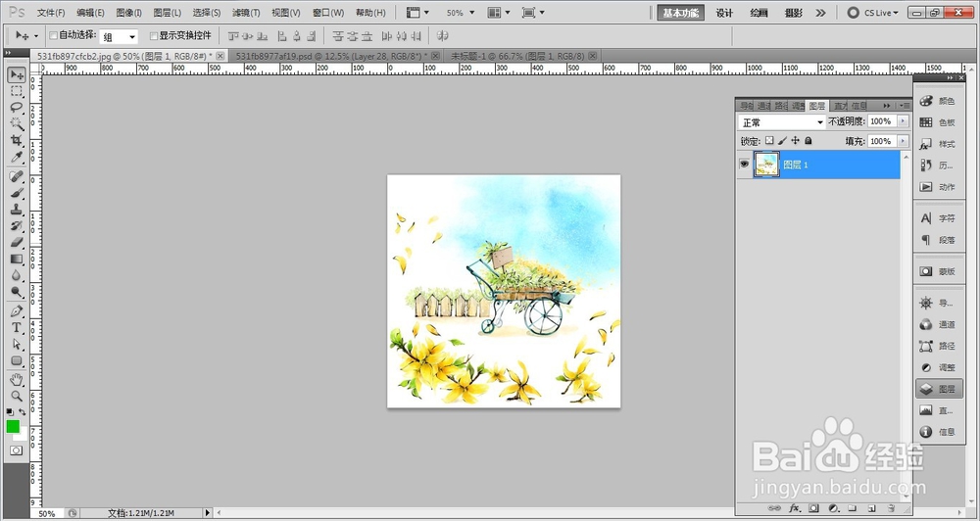The image size is (980, 521).
Task: Open the 文件(F) menu
Action: tap(51, 13)
